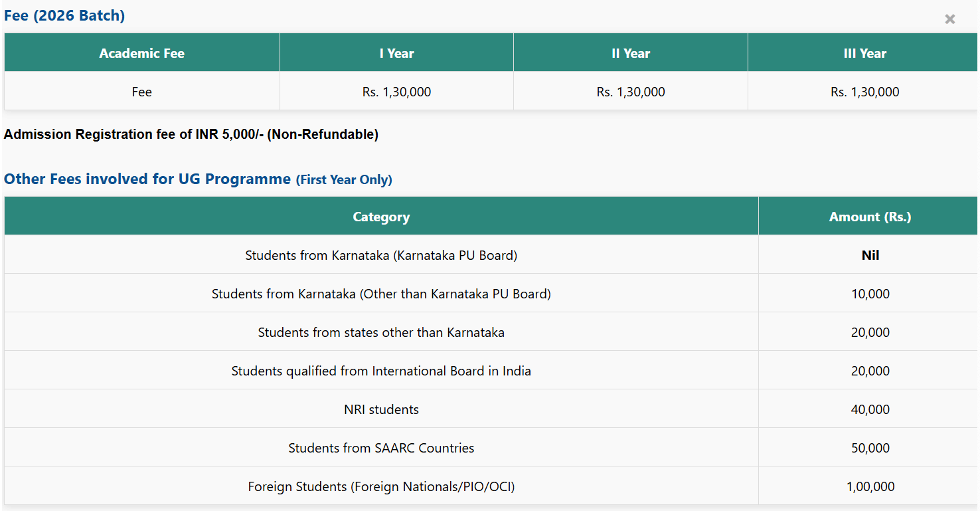Click the Admission Registration fee notice text

(191, 134)
